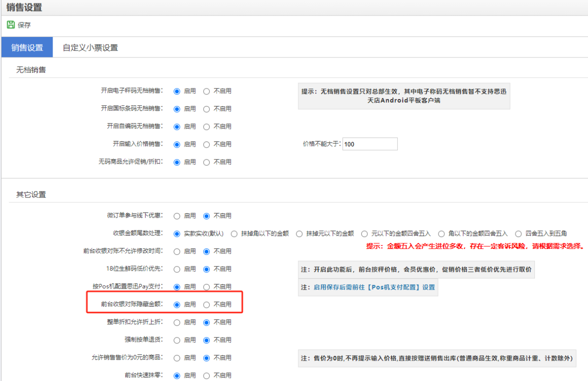Image resolution: width=588 pixels, height=381 pixels.
Task: Select 启用 for 开启自编码无档销售
Action: click(177, 126)
